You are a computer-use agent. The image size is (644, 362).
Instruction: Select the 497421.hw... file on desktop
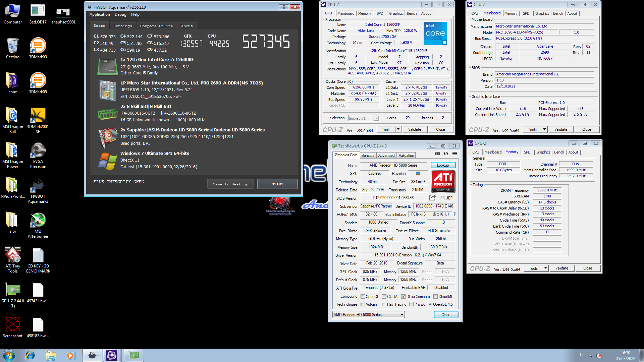[x=38, y=293]
